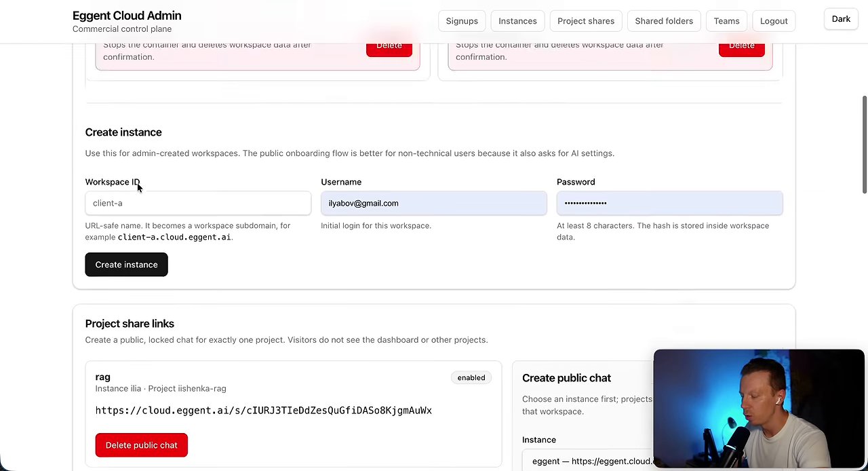868x471 pixels.
Task: Toggle the Dark theme button
Action: (x=841, y=19)
